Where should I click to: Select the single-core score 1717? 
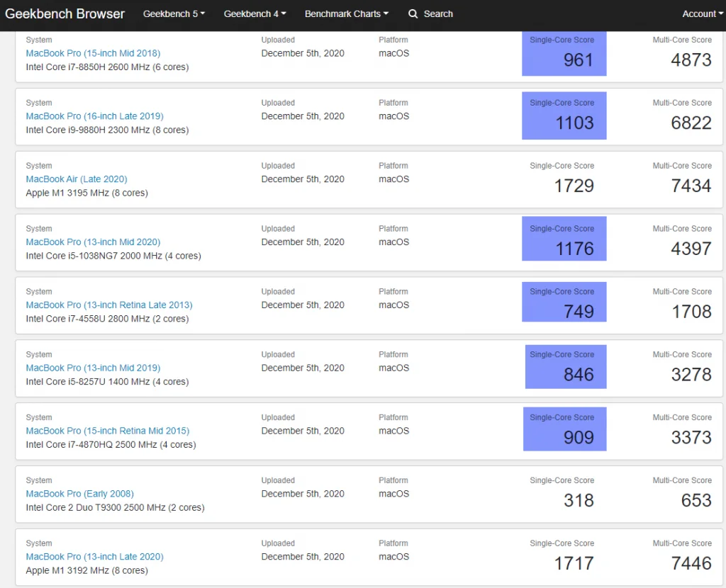coord(574,563)
